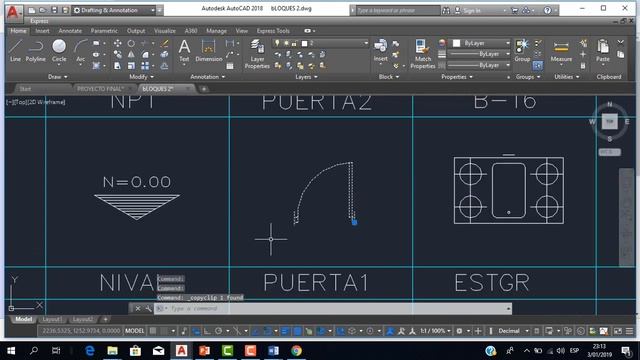Toggle Ortho mode in status bar
640x360 pixels.
207,331
